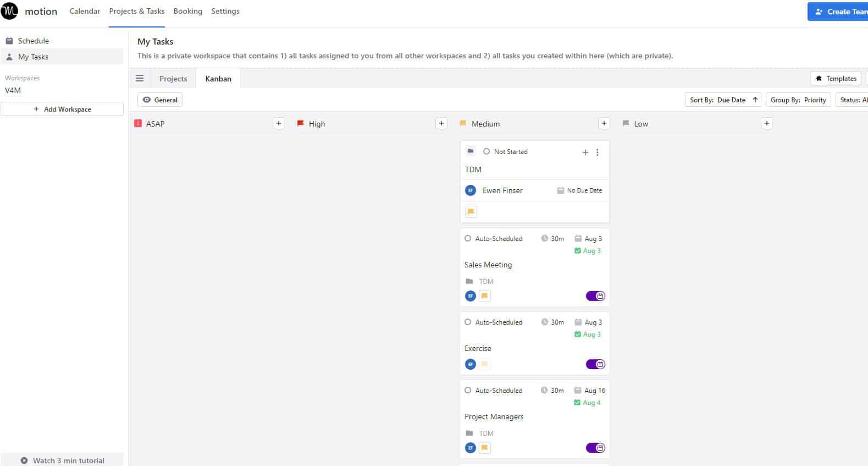Image resolution: width=868 pixels, height=466 pixels.
Task: Click the red High priority flag
Action: click(301, 124)
